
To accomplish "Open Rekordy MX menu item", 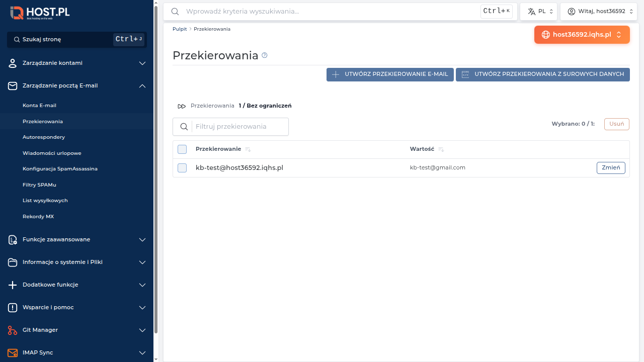I will [x=38, y=217].
